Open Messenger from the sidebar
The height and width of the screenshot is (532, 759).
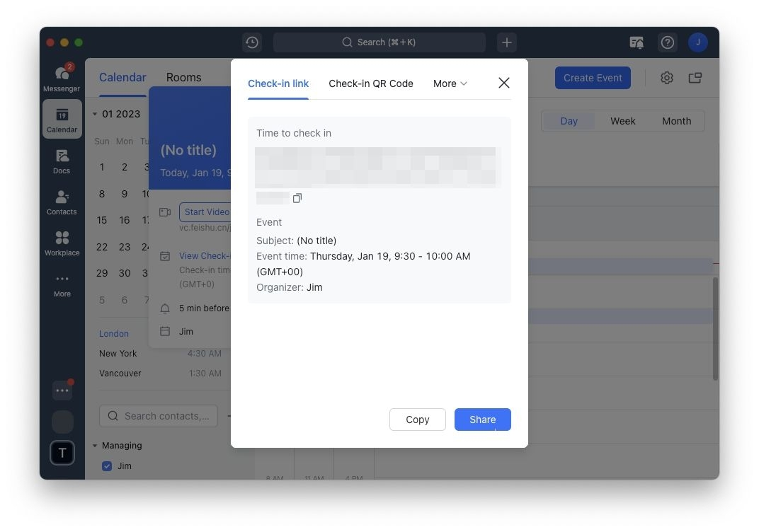62,78
